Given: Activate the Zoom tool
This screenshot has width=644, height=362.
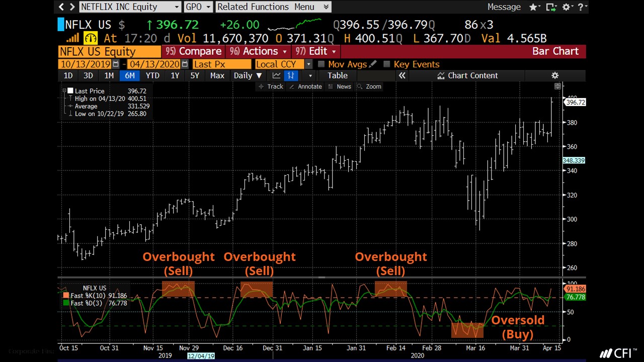Looking at the screenshot, I should pyautogui.click(x=369, y=86).
